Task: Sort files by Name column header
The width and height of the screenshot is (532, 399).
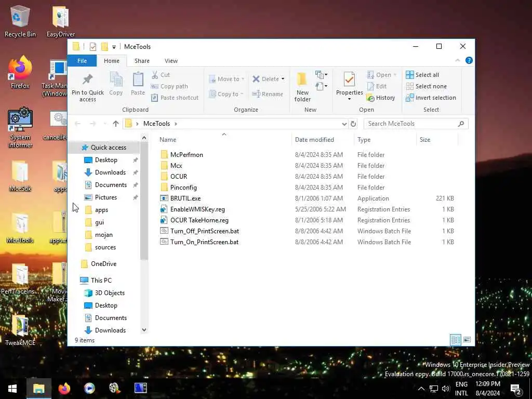Action: (224, 139)
